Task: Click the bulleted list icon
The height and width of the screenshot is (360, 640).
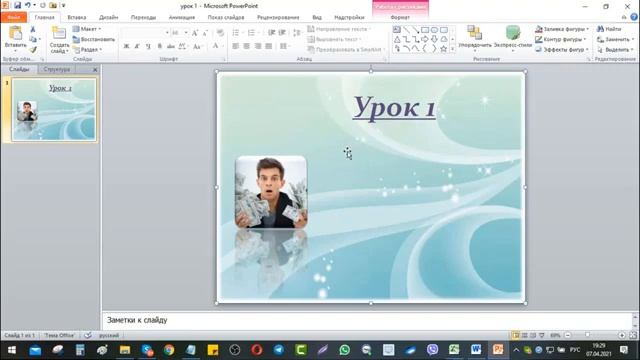Action: click(237, 33)
